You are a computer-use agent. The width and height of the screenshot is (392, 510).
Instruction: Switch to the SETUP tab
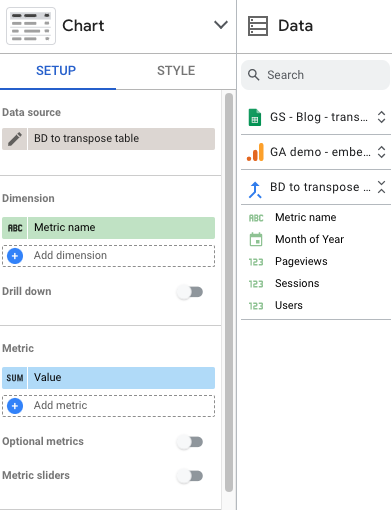pos(56,71)
